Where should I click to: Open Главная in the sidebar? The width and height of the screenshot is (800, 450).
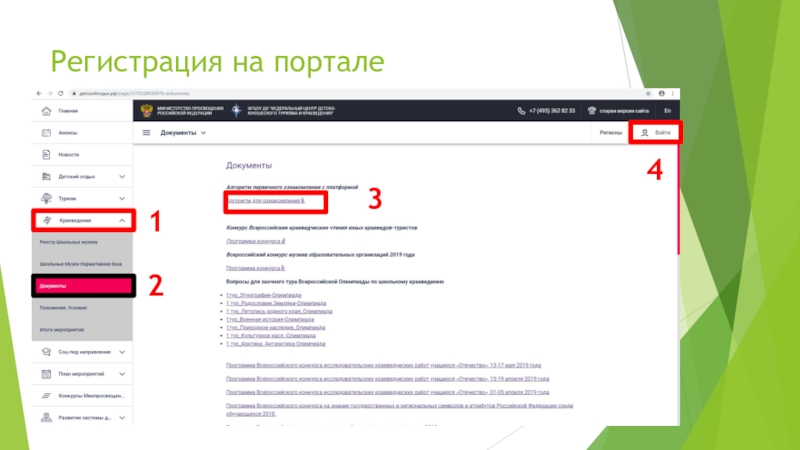(x=82, y=111)
